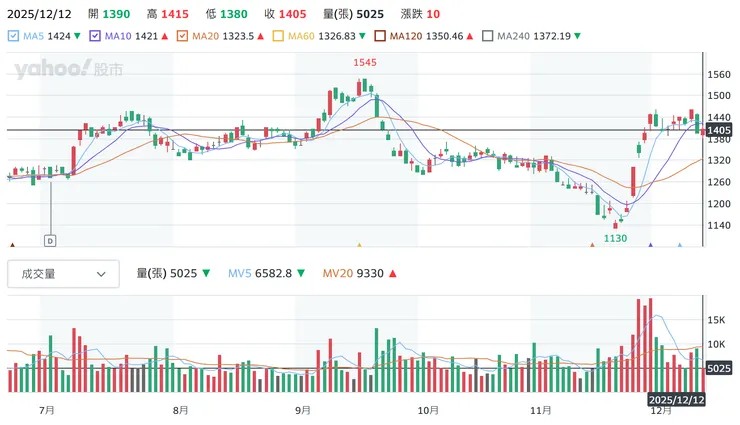Toggle the MA5 moving average checkbox

(x=13, y=36)
